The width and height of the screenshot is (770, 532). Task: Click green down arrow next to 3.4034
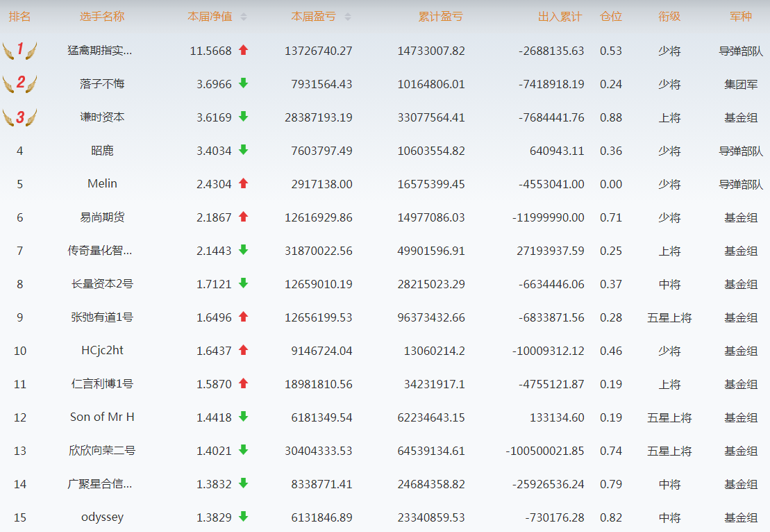243,150
